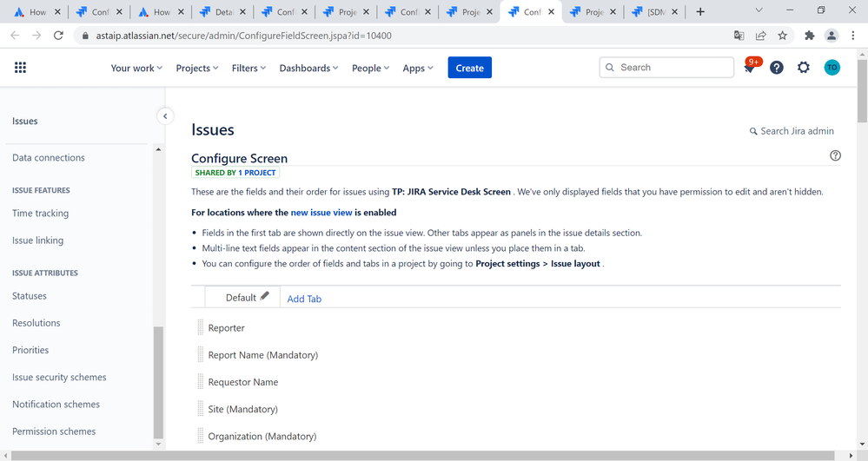Image resolution: width=868 pixels, height=461 pixels.
Task: Click Add Tab link
Action: (x=304, y=299)
